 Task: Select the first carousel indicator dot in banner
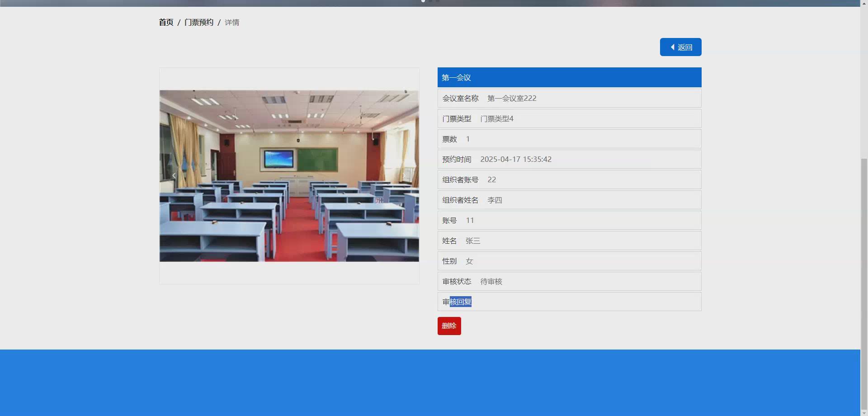point(423,1)
